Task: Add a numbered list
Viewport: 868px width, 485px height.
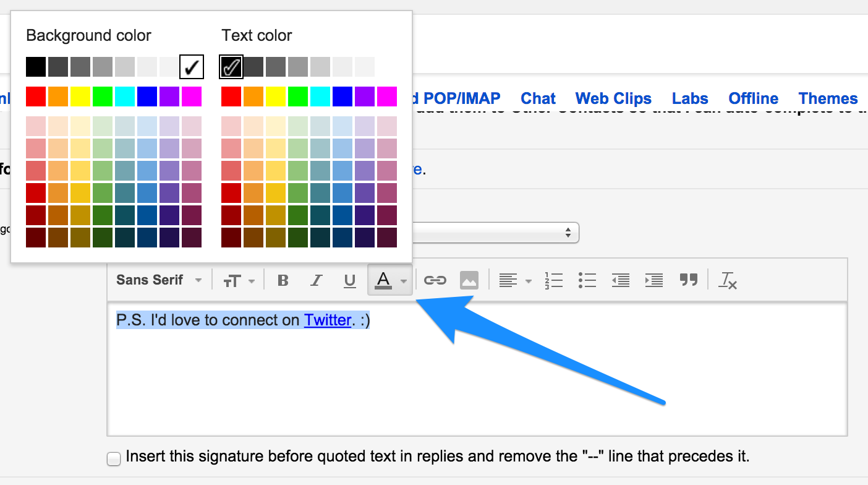Action: point(554,280)
